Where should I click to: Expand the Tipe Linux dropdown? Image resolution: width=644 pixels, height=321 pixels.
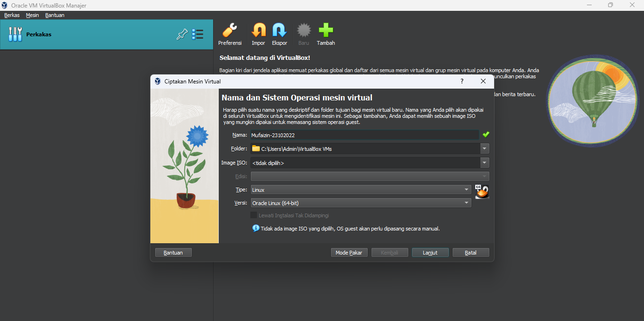point(361,189)
